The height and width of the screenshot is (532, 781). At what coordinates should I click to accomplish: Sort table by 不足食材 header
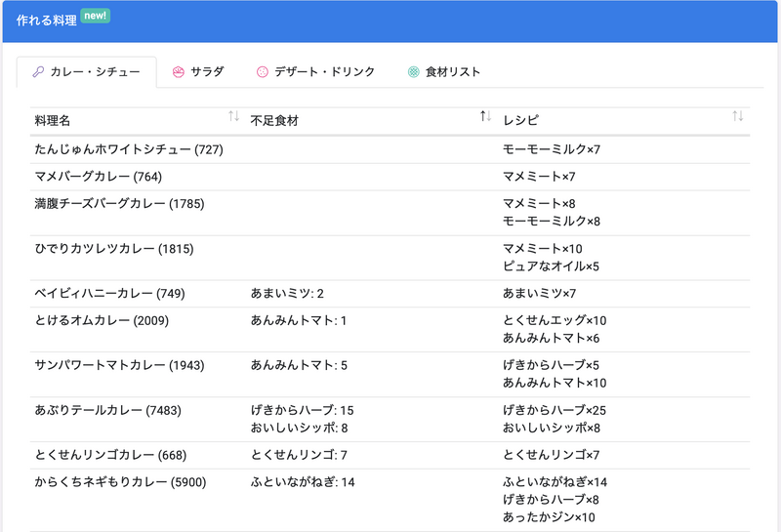click(x=274, y=120)
